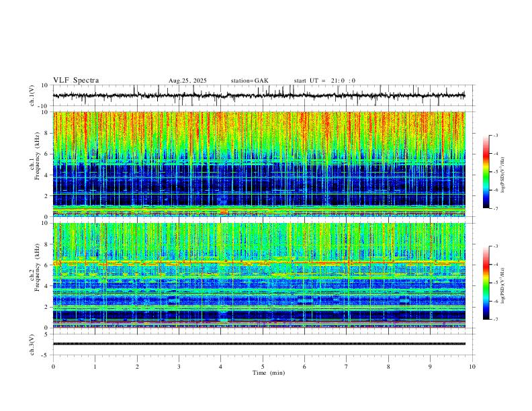Click time axis tick label '5'
Viewport: 532px width, 411px height.
[263, 367]
